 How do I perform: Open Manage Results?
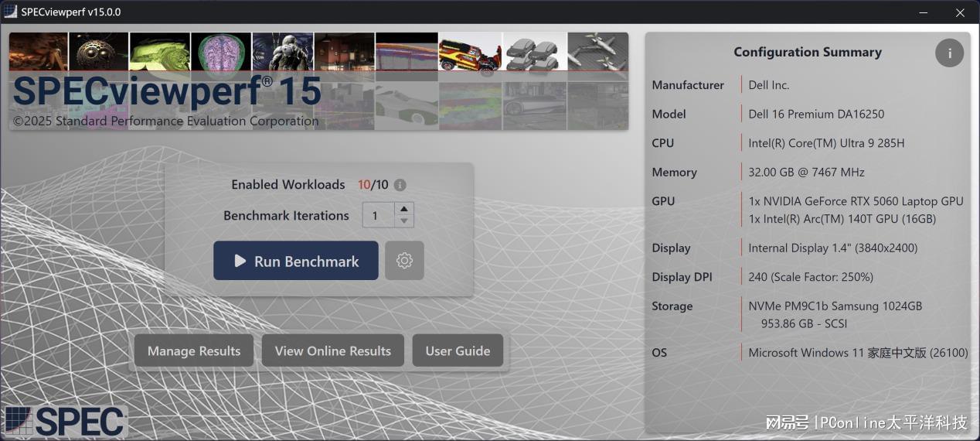(194, 350)
